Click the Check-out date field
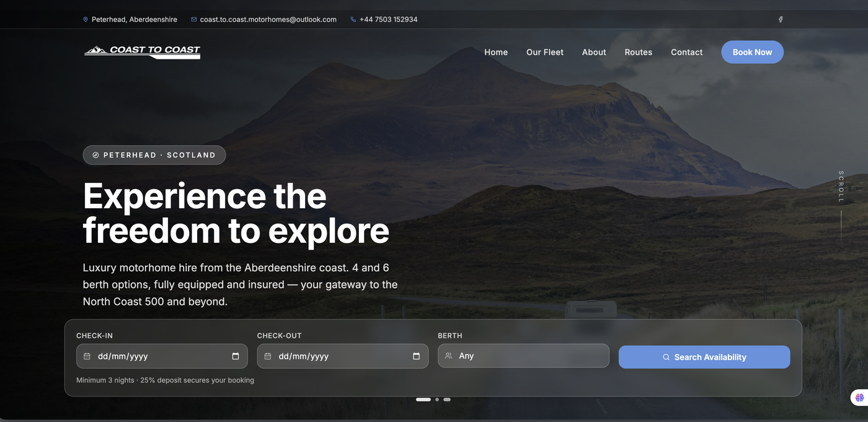 (342, 356)
